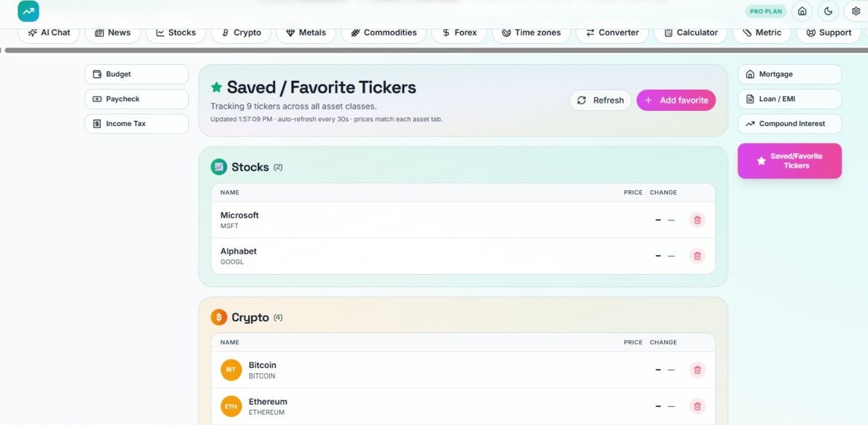Click the app logo in the top left
Screen dimensions: 868x425
(x=28, y=11)
